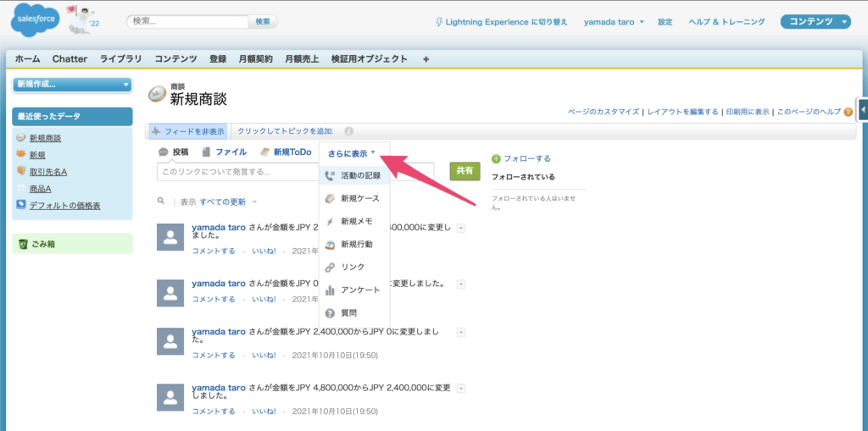Click the デフォルトの価格表 icon
Viewport: 868px width, 431px height.
(21, 205)
